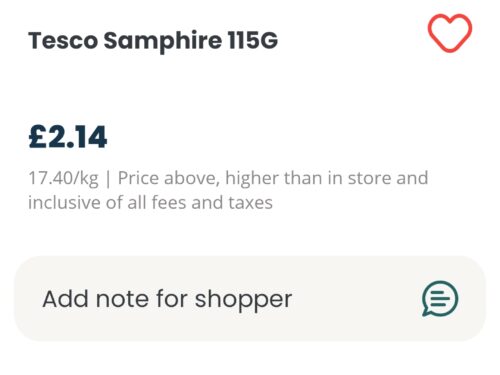Tap the lines inside the chat bubble icon
The width and height of the screenshot is (500, 375).
(440, 298)
